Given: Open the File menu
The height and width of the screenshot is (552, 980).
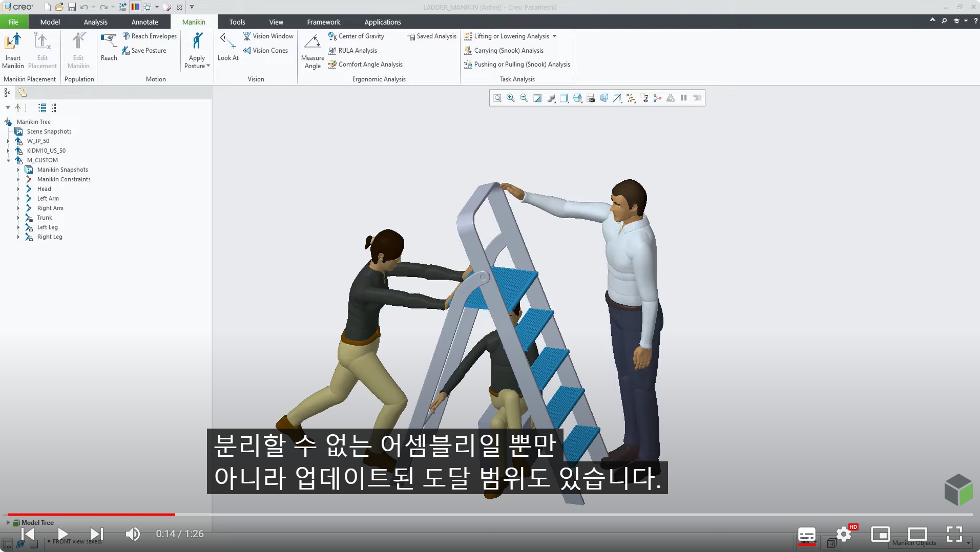Looking at the screenshot, I should pyautogui.click(x=14, y=22).
